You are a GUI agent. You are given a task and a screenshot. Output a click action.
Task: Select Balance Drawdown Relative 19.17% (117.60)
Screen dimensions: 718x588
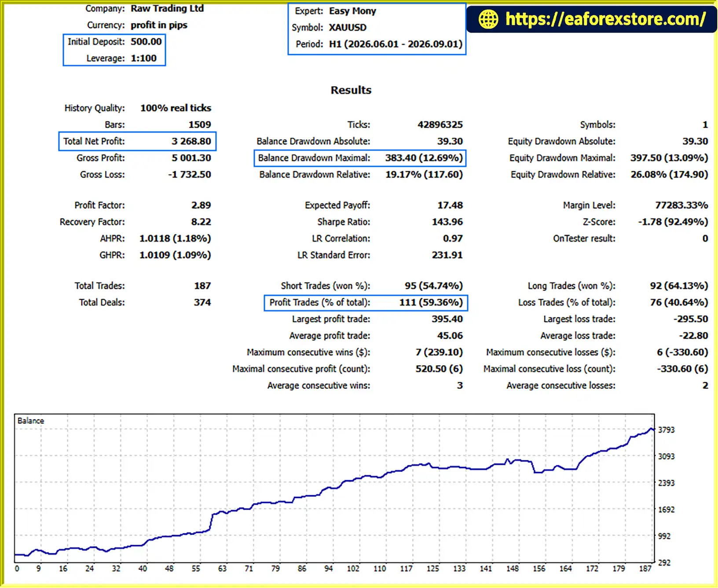point(424,175)
